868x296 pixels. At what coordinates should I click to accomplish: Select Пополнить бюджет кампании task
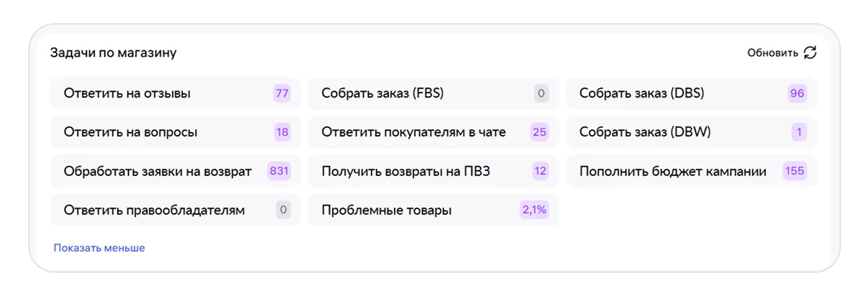[x=692, y=171]
